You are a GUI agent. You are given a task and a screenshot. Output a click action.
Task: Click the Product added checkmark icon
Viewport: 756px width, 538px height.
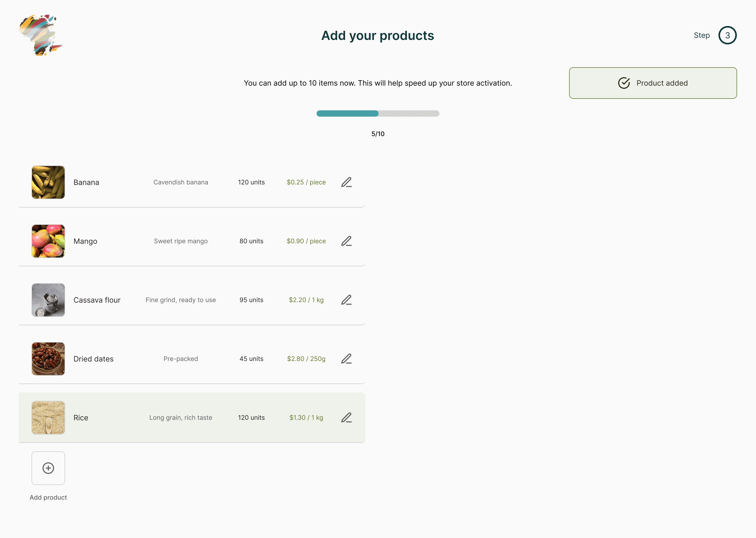coord(624,83)
